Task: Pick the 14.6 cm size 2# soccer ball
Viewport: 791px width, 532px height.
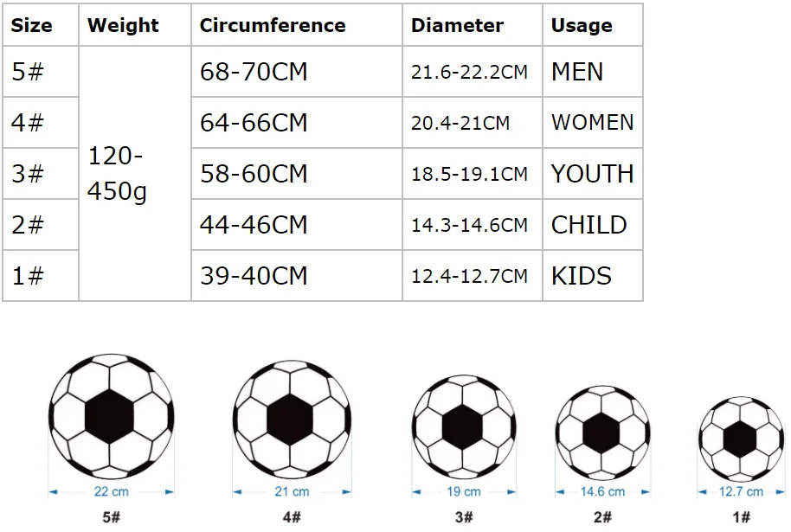Action: tap(602, 433)
